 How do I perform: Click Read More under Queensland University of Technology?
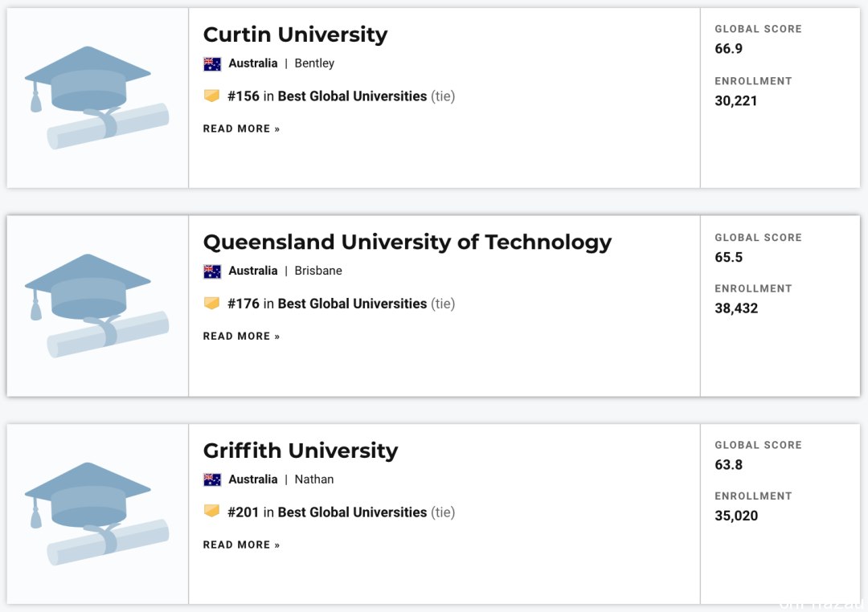(241, 337)
